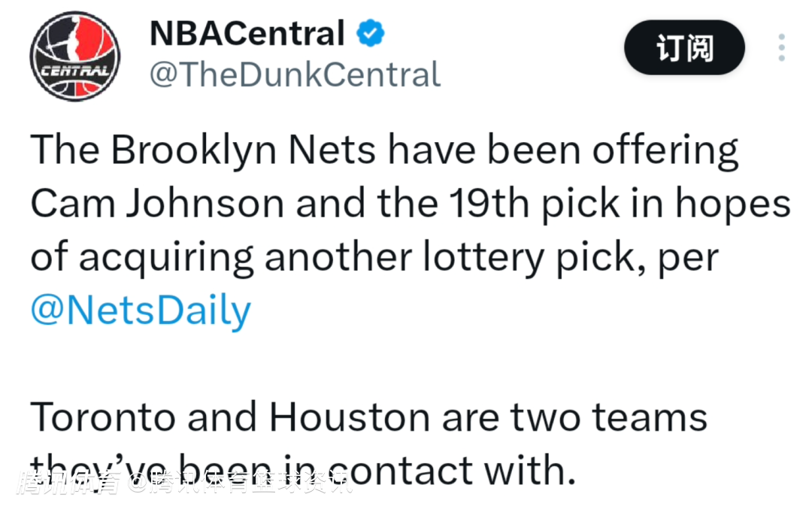
Task: Click the NBACentral display name
Action: coord(247,33)
